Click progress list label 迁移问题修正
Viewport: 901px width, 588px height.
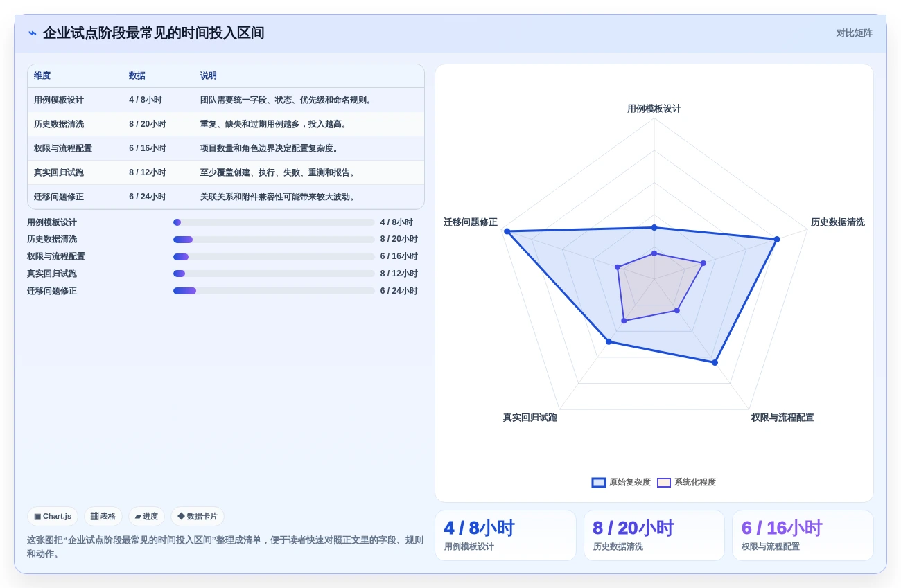point(52,291)
